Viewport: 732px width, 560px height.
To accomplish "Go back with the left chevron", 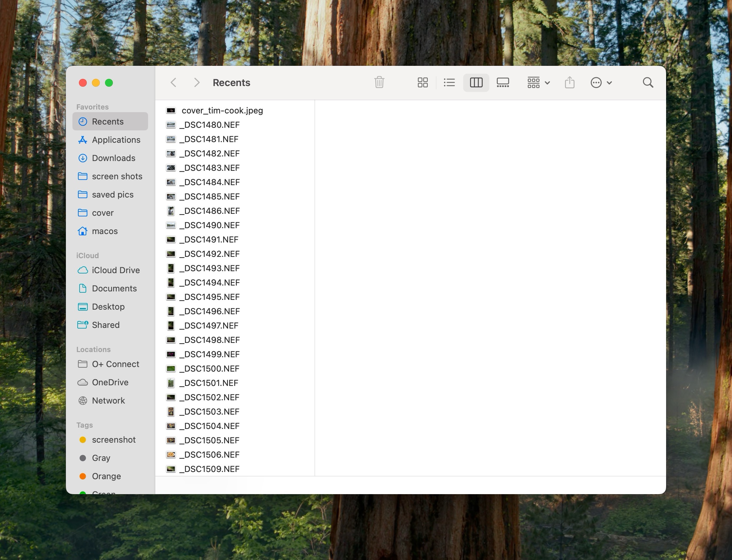I will [x=173, y=82].
